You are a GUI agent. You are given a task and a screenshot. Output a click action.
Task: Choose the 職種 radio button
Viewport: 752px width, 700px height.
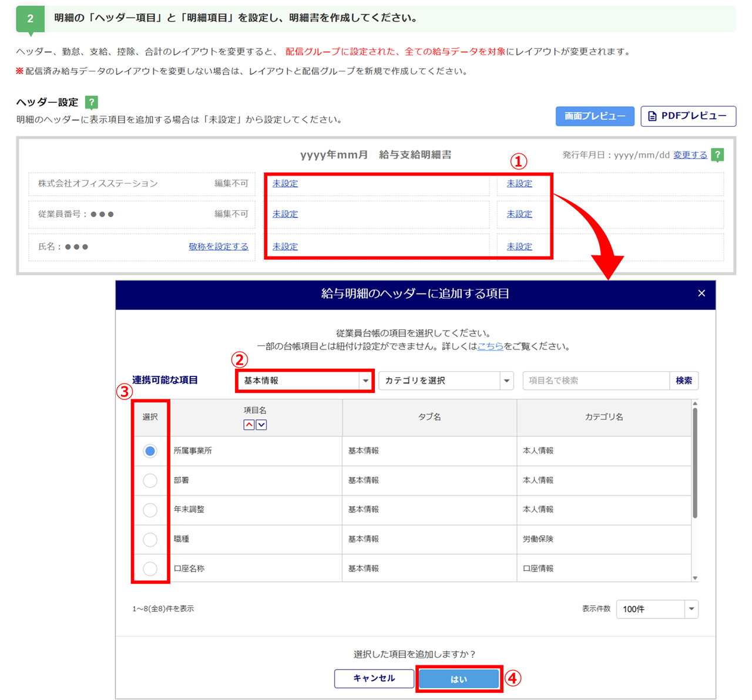click(x=150, y=539)
